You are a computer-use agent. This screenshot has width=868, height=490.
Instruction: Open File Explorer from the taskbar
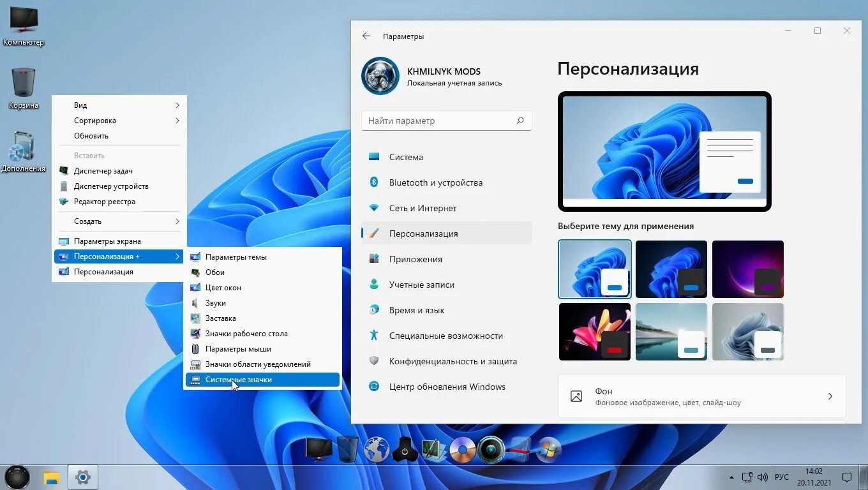(52, 477)
